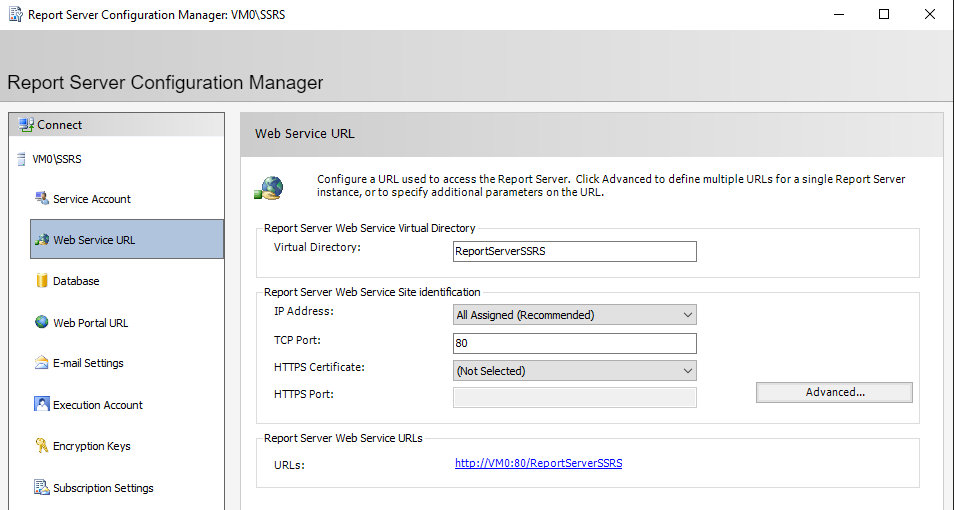Click the Web Portal URL globe icon
954x510 pixels.
pyautogui.click(x=41, y=322)
